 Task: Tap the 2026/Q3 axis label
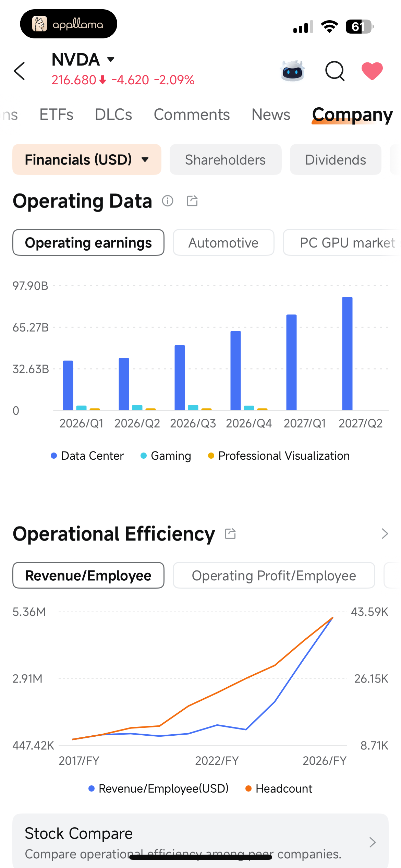tap(193, 423)
